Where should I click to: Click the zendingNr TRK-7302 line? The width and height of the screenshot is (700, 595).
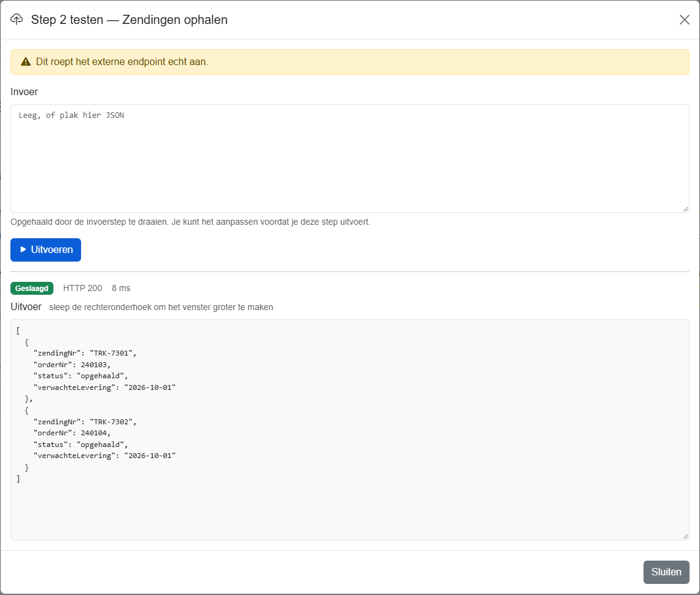tap(85, 422)
